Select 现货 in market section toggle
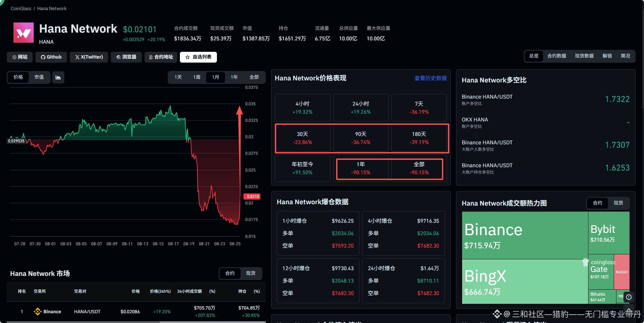Image resolution: width=644 pixels, height=323 pixels. (251, 273)
